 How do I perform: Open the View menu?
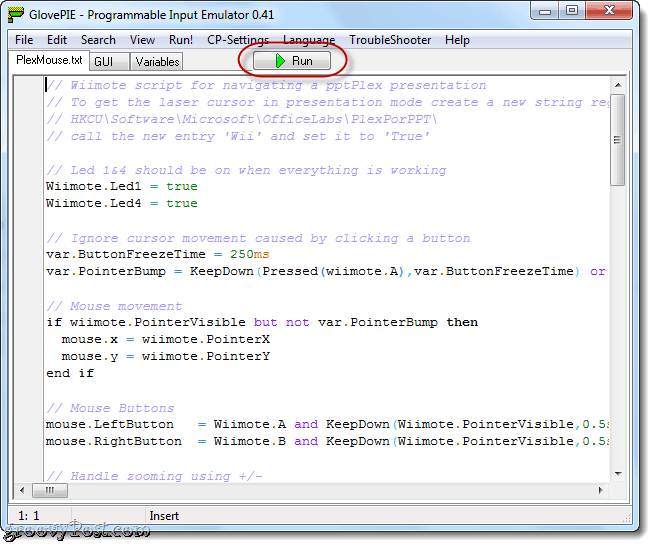click(142, 40)
